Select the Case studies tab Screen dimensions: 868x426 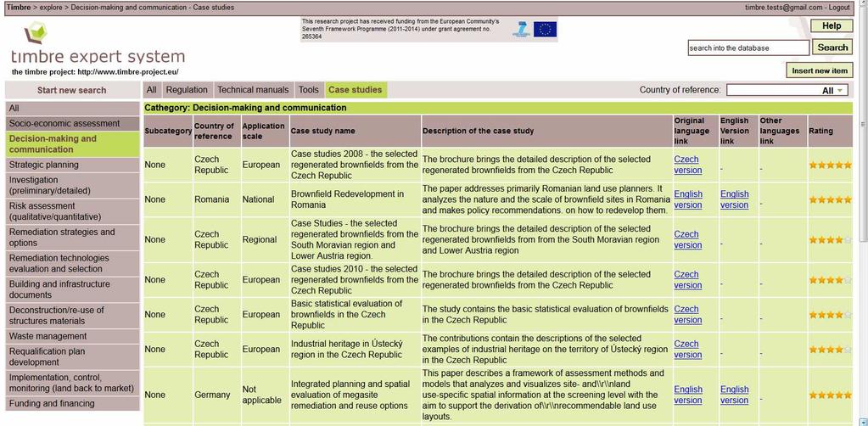(x=355, y=90)
